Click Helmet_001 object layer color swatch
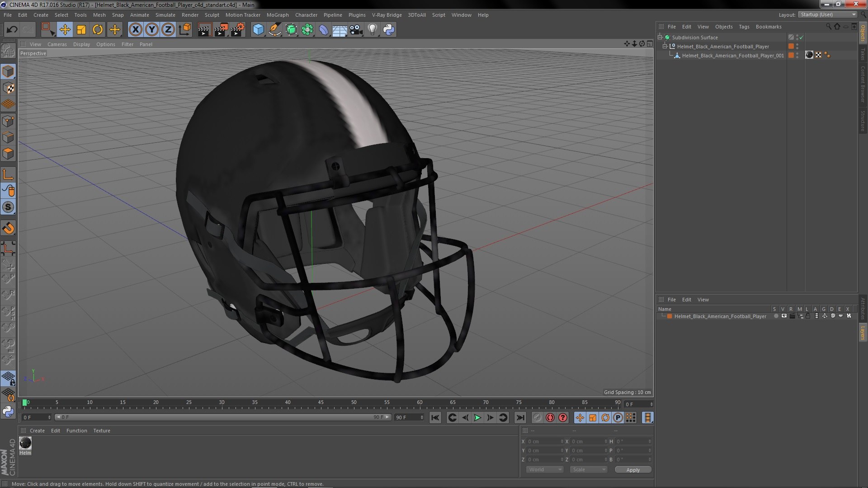Viewport: 868px width, 488px height. (x=791, y=55)
